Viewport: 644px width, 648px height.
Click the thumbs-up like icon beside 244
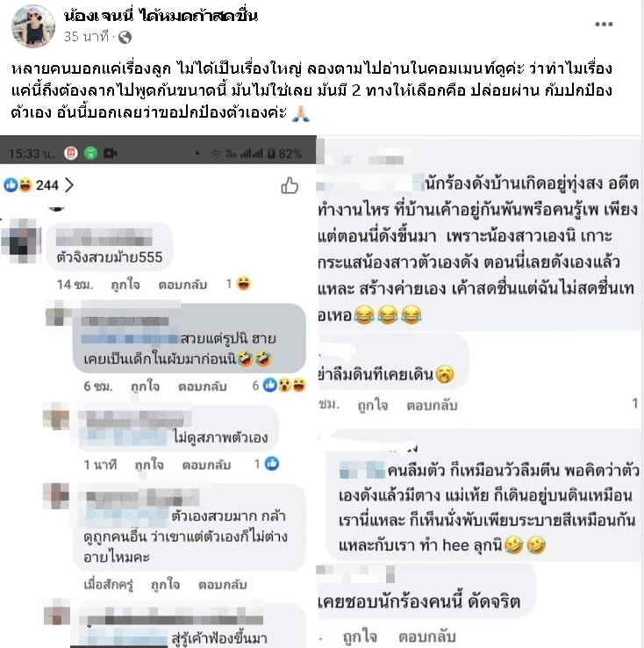tap(290, 185)
